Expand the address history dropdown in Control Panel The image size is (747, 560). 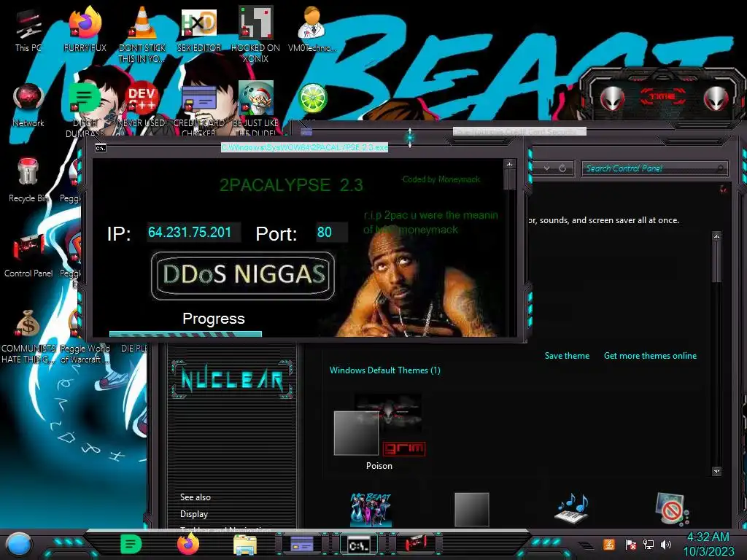(x=547, y=168)
